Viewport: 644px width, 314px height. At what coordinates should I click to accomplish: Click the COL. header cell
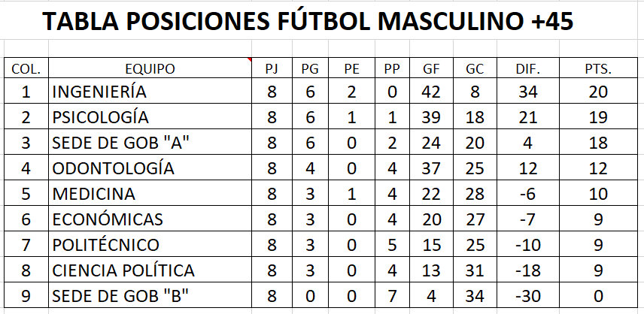click(26, 68)
